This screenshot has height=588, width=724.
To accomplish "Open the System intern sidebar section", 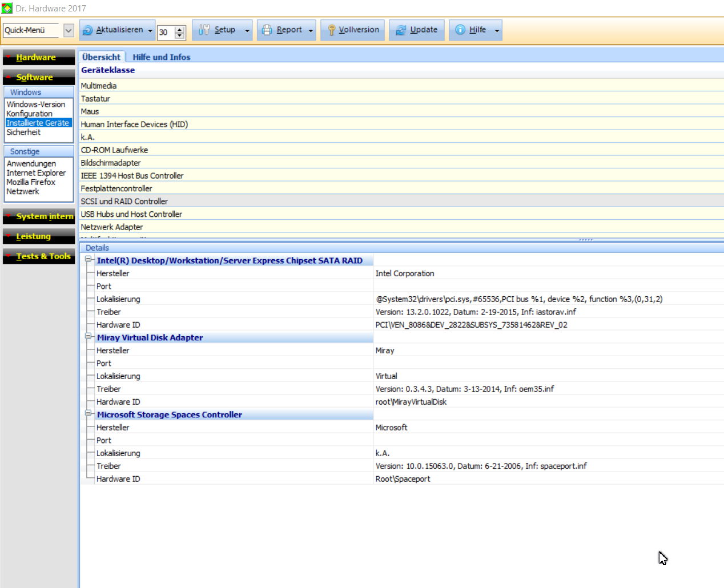I will tap(39, 216).
